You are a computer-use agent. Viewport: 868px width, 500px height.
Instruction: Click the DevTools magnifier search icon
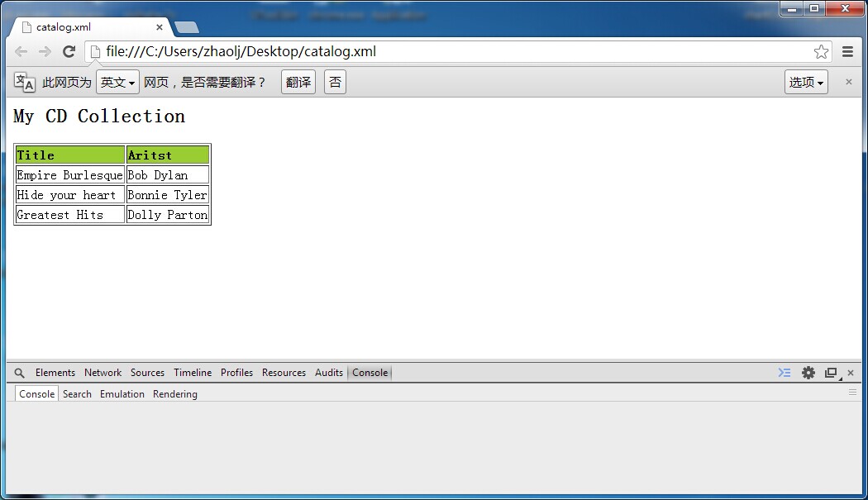pyautogui.click(x=19, y=374)
